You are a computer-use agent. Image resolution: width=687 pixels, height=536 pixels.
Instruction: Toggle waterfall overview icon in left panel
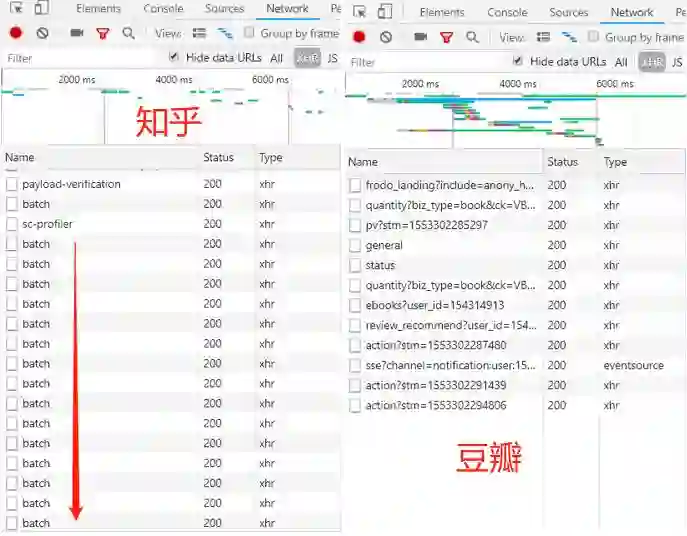225,33
